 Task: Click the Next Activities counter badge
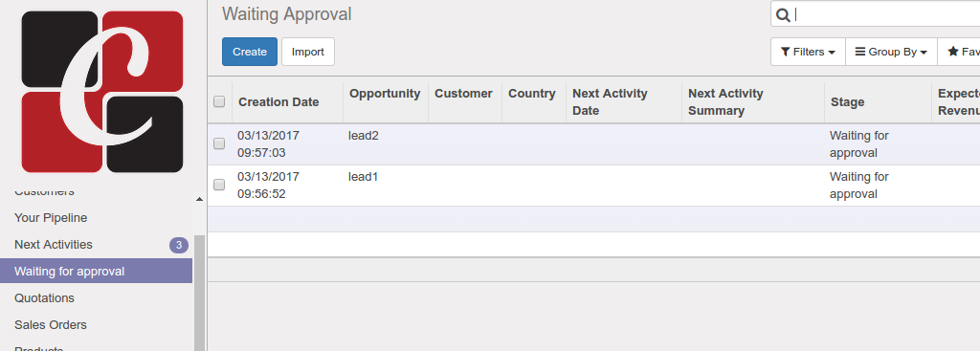pyautogui.click(x=179, y=245)
